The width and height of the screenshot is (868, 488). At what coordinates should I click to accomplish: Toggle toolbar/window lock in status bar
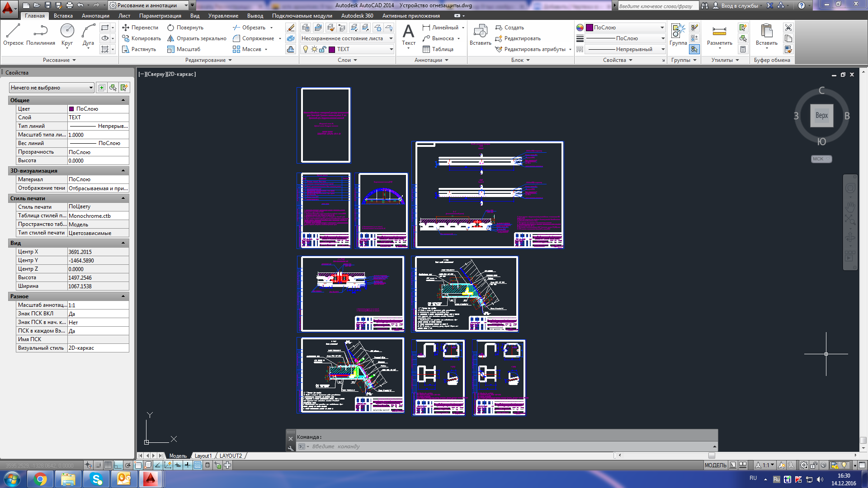click(x=814, y=465)
